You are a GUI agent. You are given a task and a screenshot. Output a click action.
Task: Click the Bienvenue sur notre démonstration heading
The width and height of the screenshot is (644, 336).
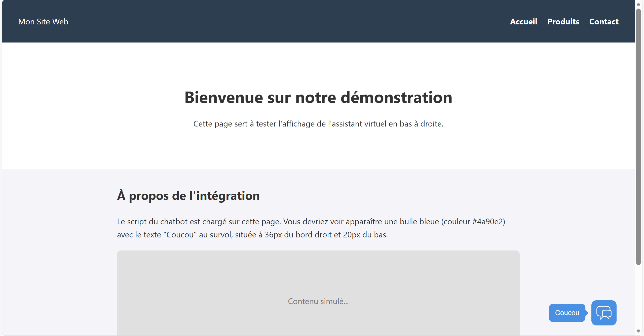(318, 98)
